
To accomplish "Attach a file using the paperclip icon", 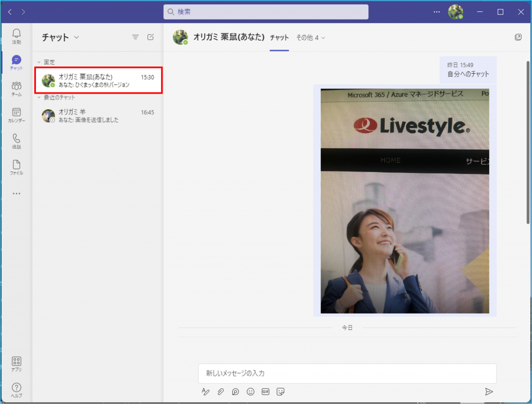I will 220,392.
